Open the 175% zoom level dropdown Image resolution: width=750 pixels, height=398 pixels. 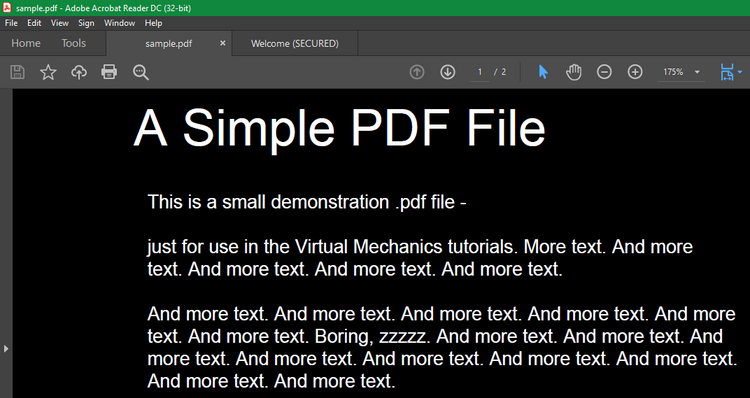[697, 72]
